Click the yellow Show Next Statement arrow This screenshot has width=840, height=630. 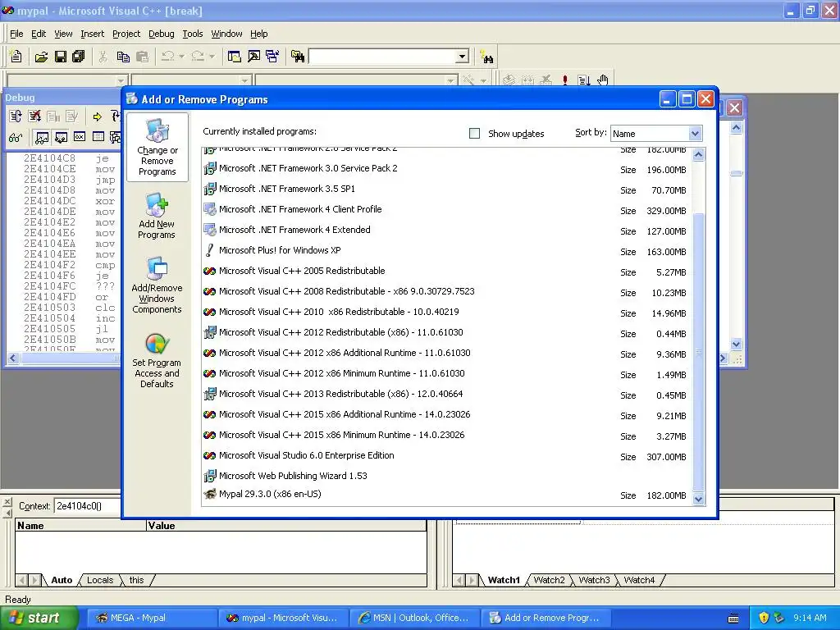97,116
